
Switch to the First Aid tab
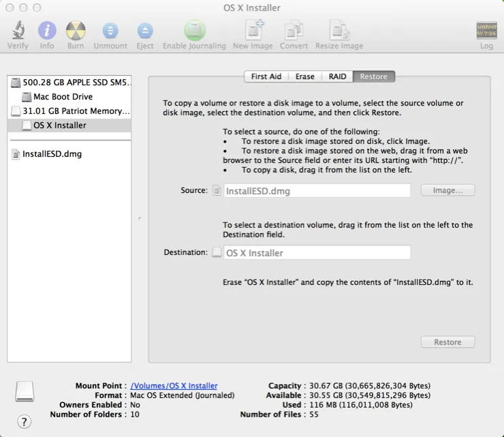pos(266,76)
